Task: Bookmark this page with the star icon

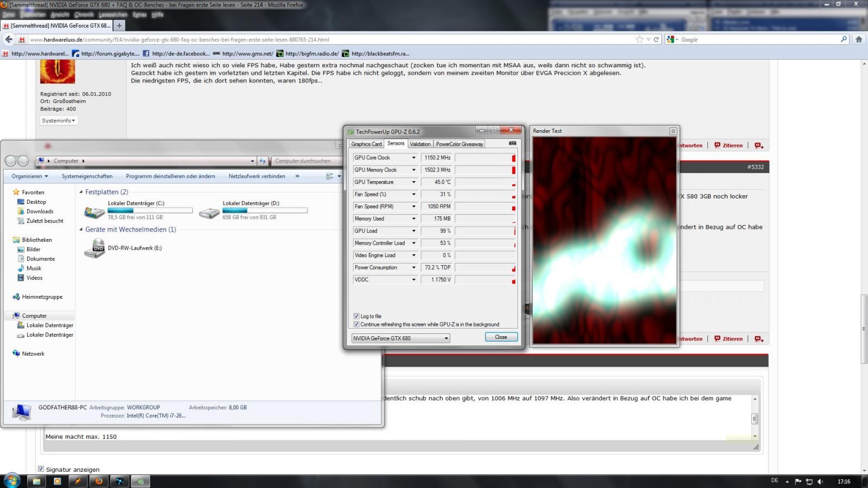Action: [640, 40]
